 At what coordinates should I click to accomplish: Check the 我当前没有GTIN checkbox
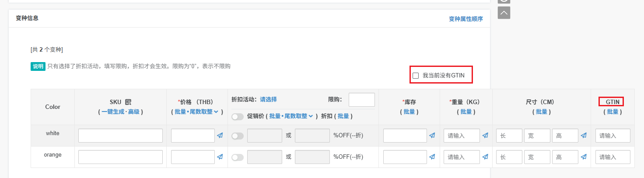(416, 76)
